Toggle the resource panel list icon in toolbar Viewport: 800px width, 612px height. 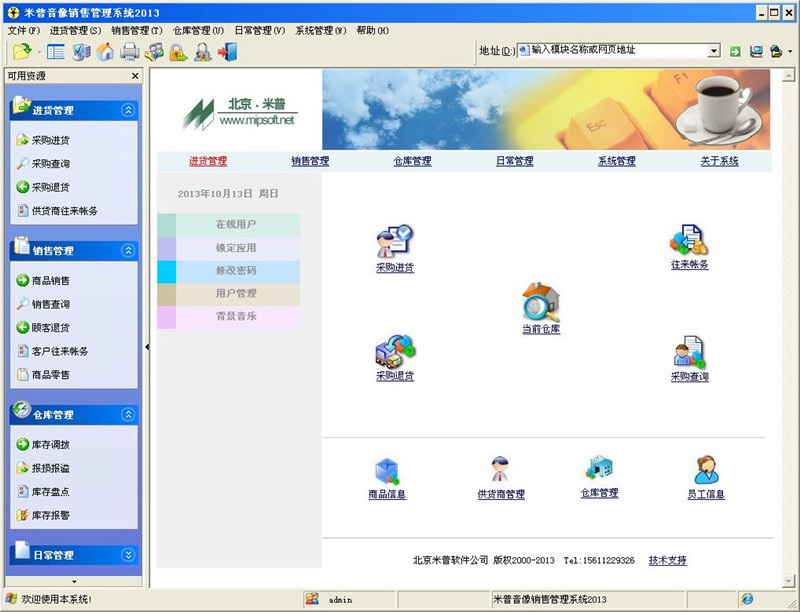[56, 52]
